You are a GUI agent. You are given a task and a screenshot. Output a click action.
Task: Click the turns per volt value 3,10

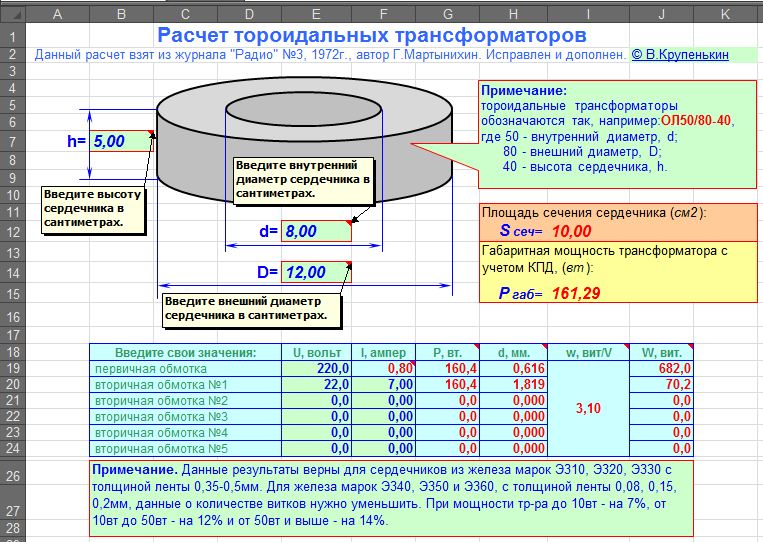coord(588,408)
